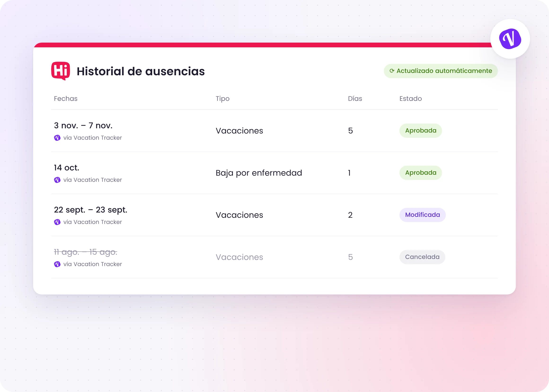Viewport: 549px width, 392px height.
Task: Click the red Hi logo icon
Action: pyautogui.click(x=61, y=71)
